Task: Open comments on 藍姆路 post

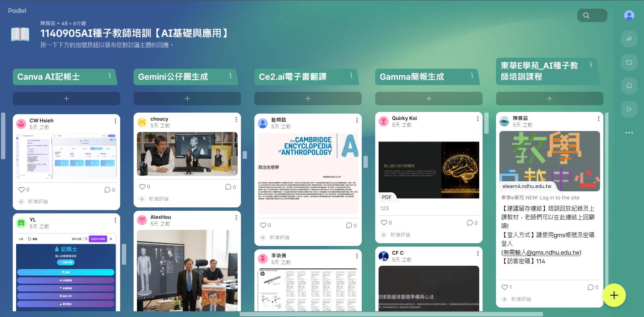Action: tap(349, 226)
